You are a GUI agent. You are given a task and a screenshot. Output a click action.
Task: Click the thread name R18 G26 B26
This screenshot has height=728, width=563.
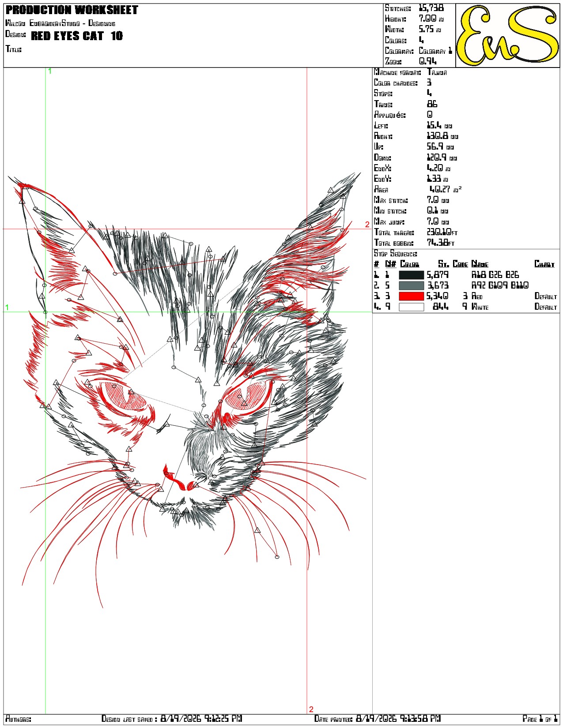point(495,275)
